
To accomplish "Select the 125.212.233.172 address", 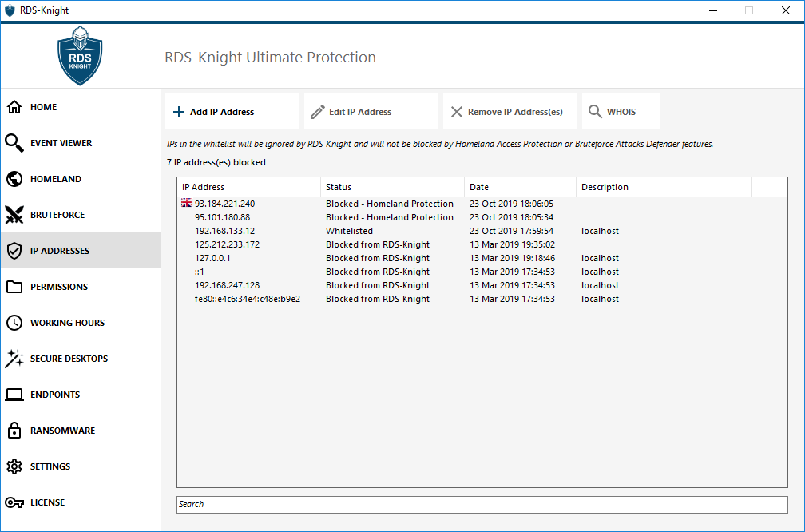I will (x=227, y=244).
